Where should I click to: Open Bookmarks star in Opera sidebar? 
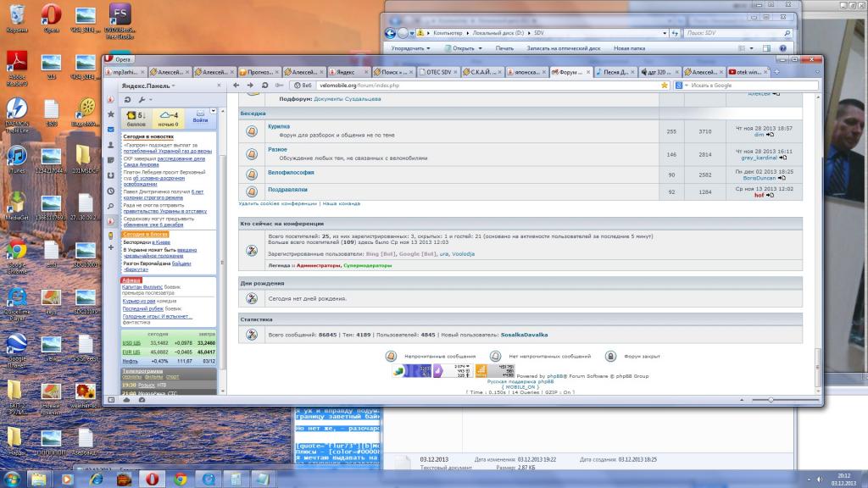coord(111,114)
